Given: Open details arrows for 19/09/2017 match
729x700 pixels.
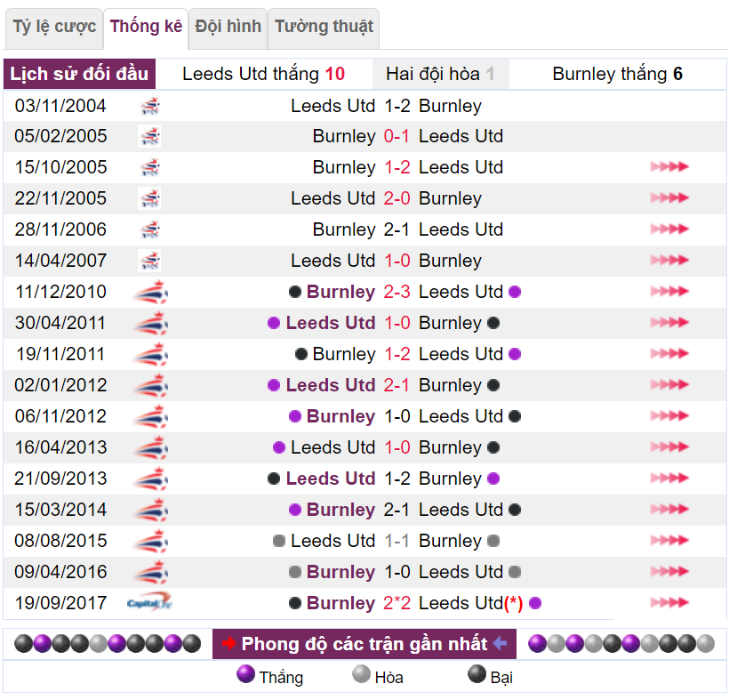Looking at the screenshot, I should (x=669, y=602).
